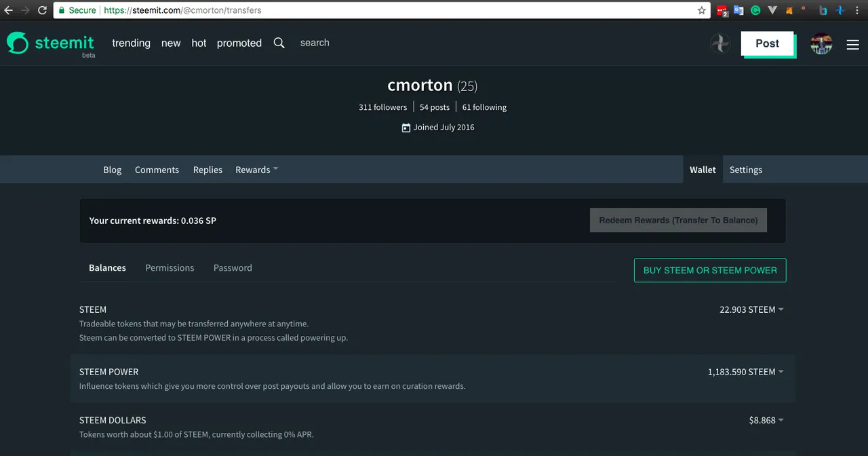The width and height of the screenshot is (868, 456).
Task: Open the hamburger menu in site header
Action: click(x=852, y=44)
